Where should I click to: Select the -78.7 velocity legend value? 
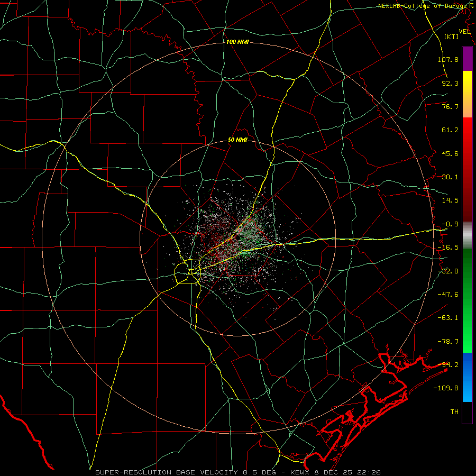448,342
